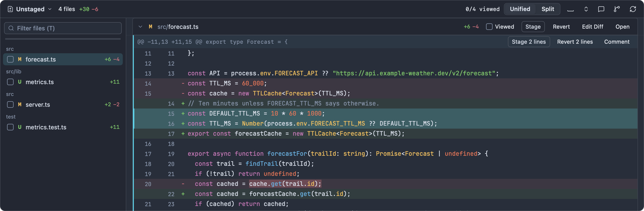Click the '0/4 viewed' counter

482,9
